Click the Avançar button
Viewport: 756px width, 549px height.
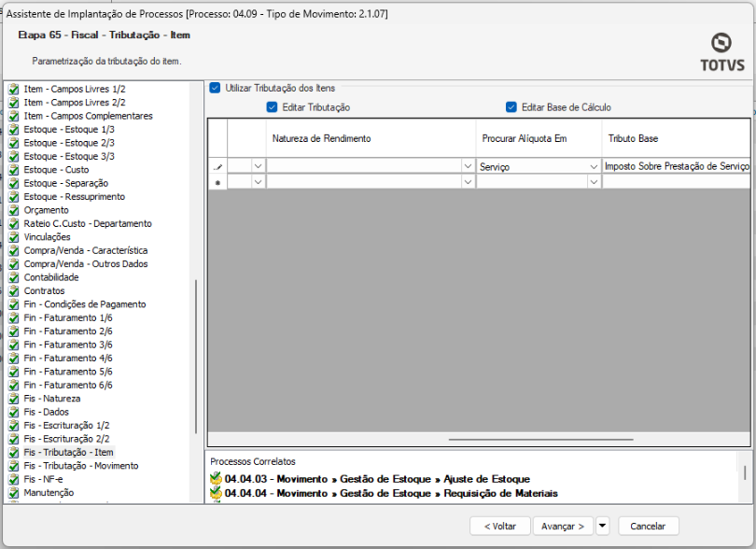[563, 526]
